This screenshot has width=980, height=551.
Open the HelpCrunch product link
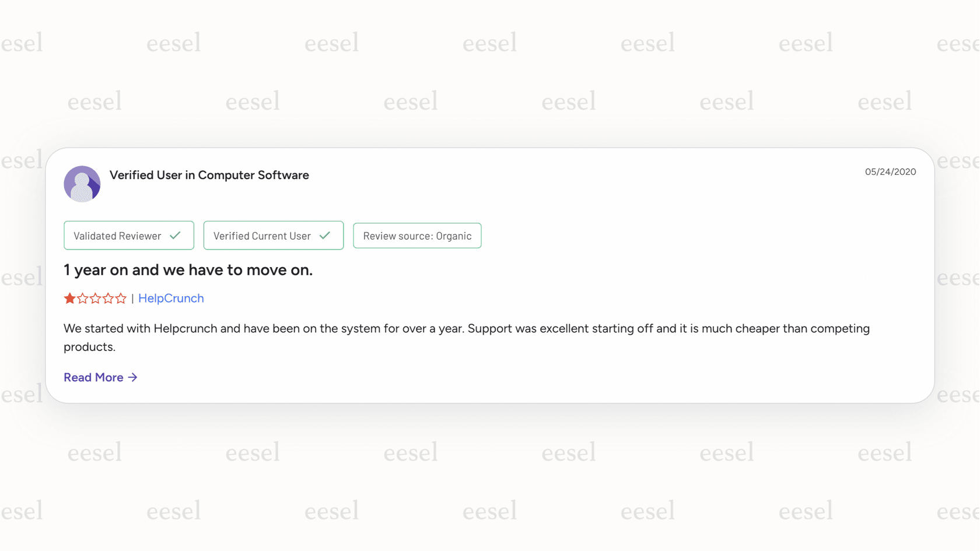point(171,298)
